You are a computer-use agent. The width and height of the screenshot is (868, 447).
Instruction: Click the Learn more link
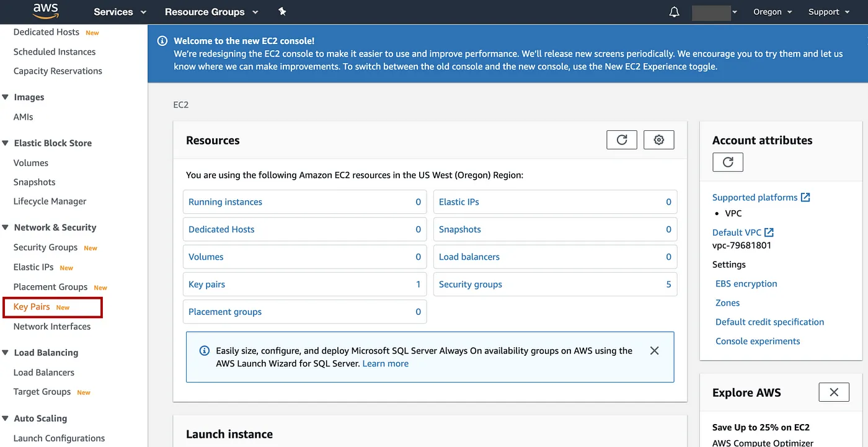[x=385, y=364]
